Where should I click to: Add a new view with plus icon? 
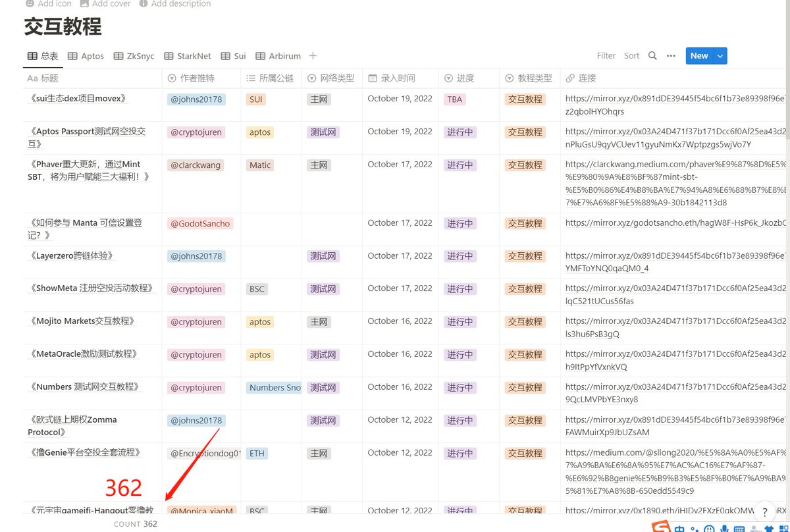click(x=313, y=56)
